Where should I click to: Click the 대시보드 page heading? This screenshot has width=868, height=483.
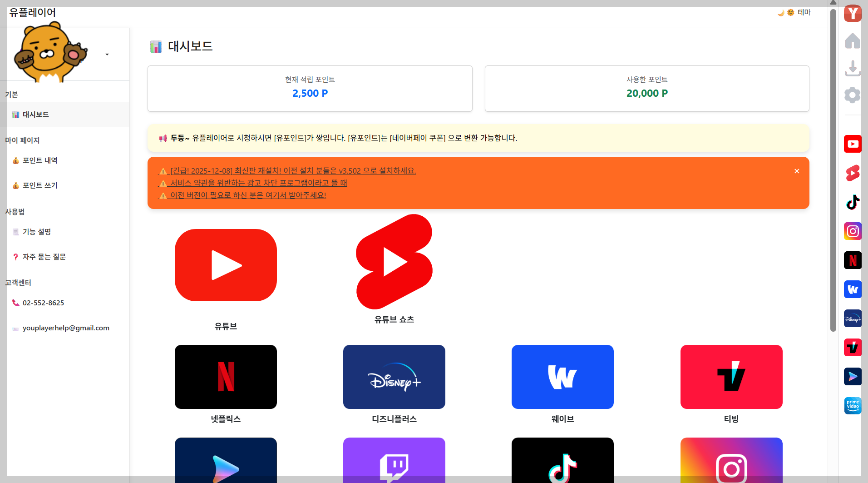(190, 46)
